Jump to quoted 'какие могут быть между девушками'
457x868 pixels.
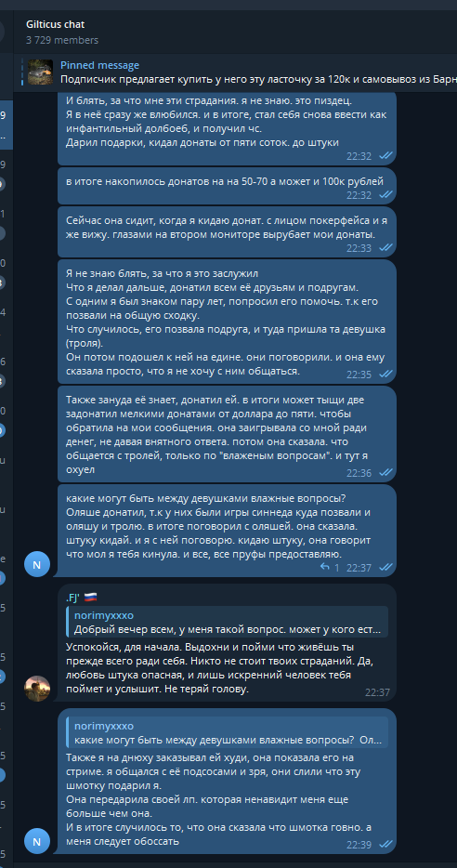(227, 732)
